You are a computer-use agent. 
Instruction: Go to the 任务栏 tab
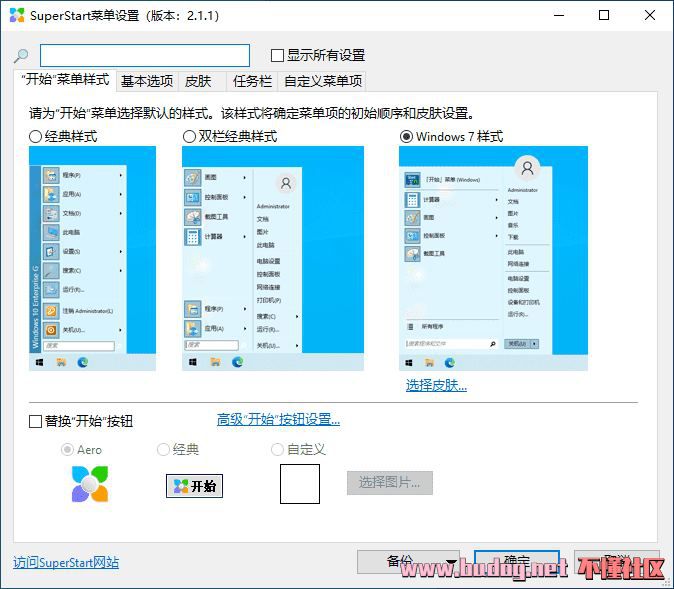pyautogui.click(x=252, y=82)
